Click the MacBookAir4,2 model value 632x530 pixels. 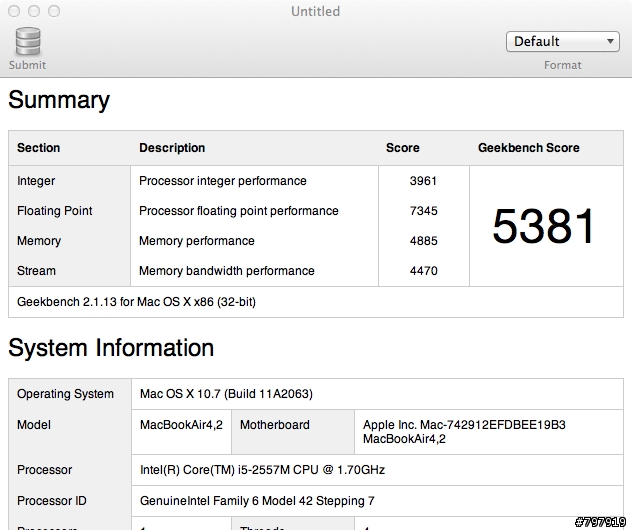[181, 425]
